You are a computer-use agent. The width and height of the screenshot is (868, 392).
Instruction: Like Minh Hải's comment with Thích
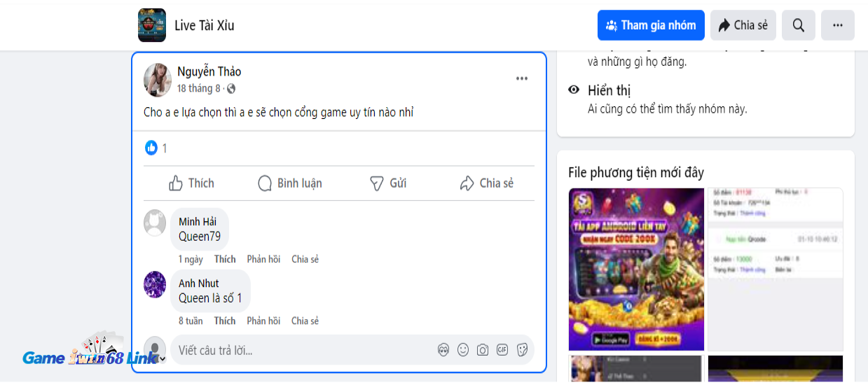click(x=225, y=259)
